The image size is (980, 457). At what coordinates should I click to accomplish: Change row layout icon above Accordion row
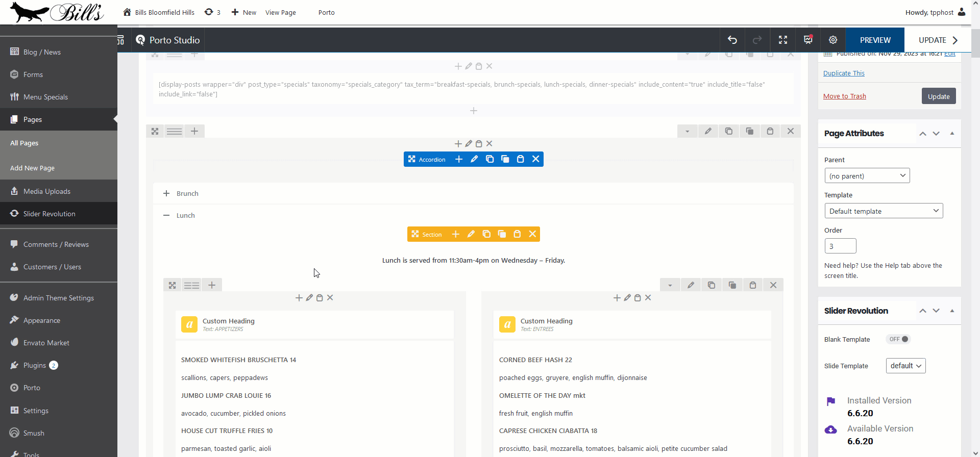pos(174,131)
